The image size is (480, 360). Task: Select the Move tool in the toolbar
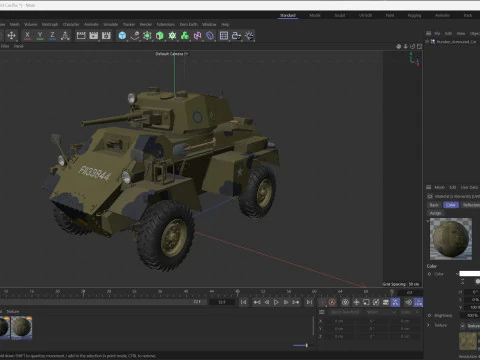(11, 36)
